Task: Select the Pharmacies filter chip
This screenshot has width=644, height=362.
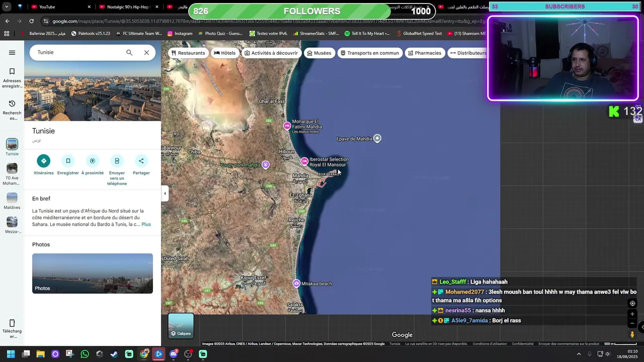Action: (425, 53)
